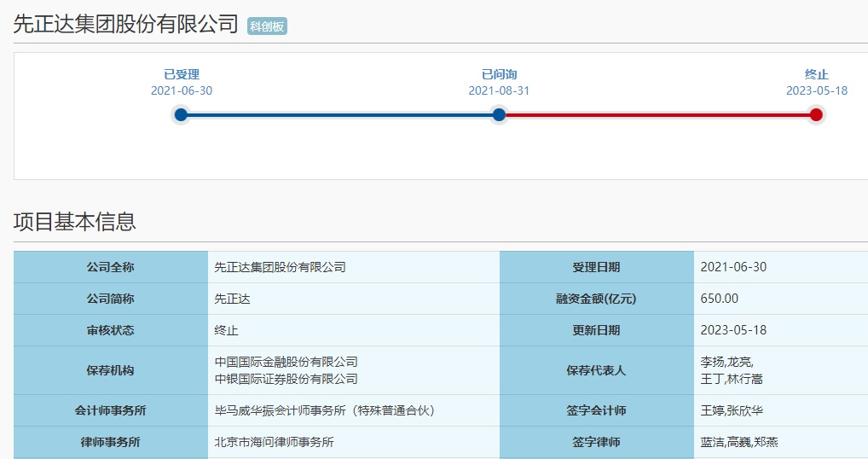Click the red progress bar segment
The width and height of the screenshot is (868, 459).
click(x=657, y=114)
